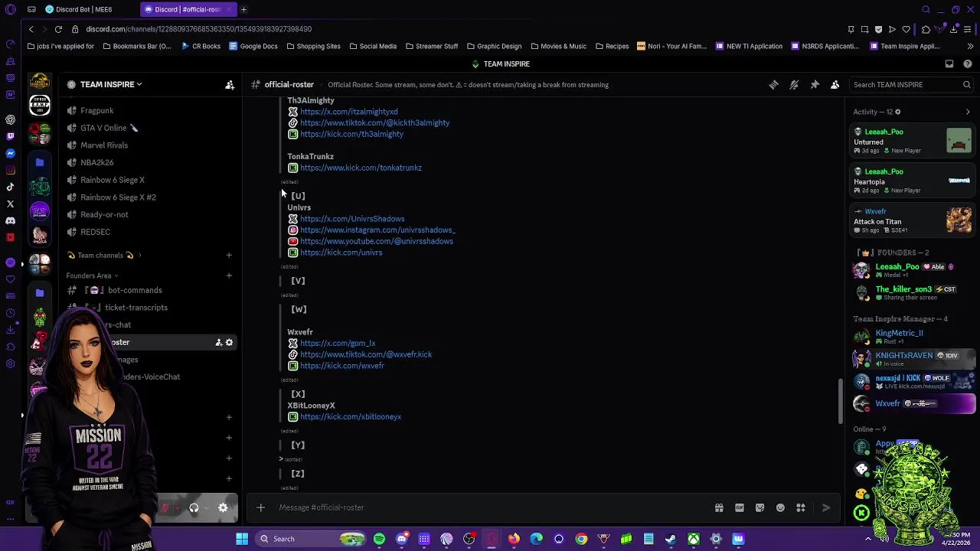Open edit channel gear for official-roster
Viewport: 980px width, 551px height.
click(229, 342)
